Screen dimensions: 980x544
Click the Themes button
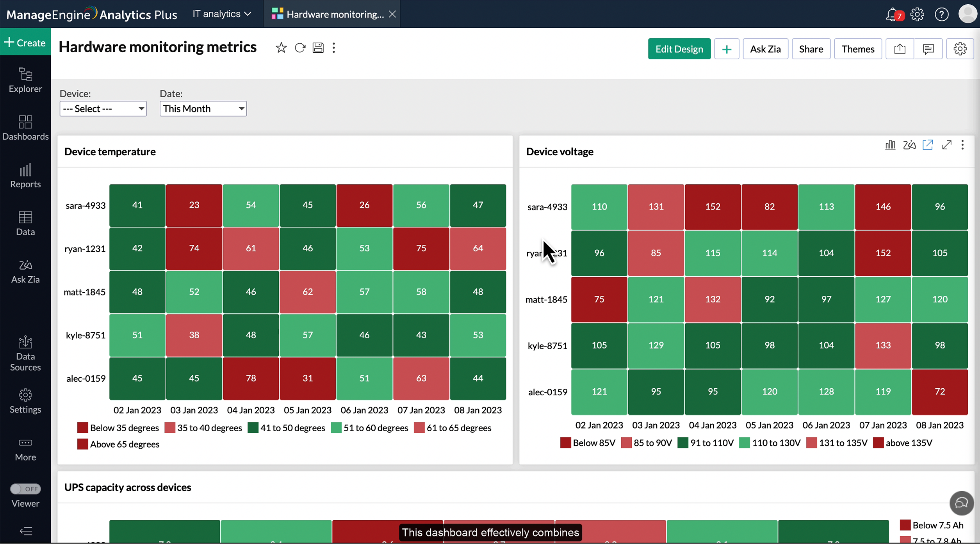858,49
